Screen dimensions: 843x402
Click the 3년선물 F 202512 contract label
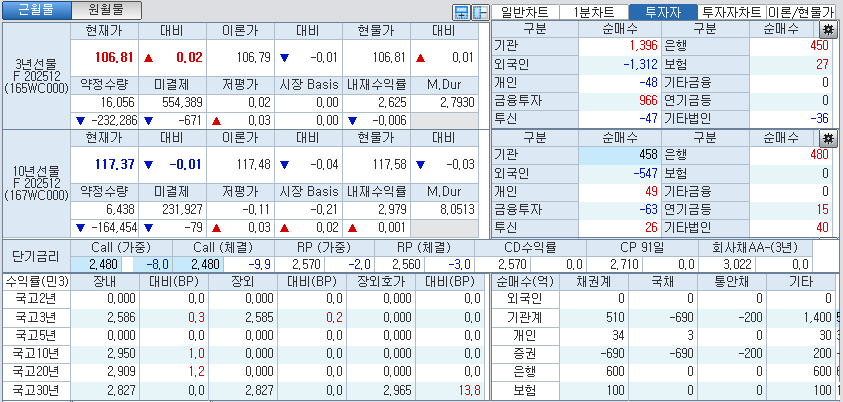click(37, 76)
